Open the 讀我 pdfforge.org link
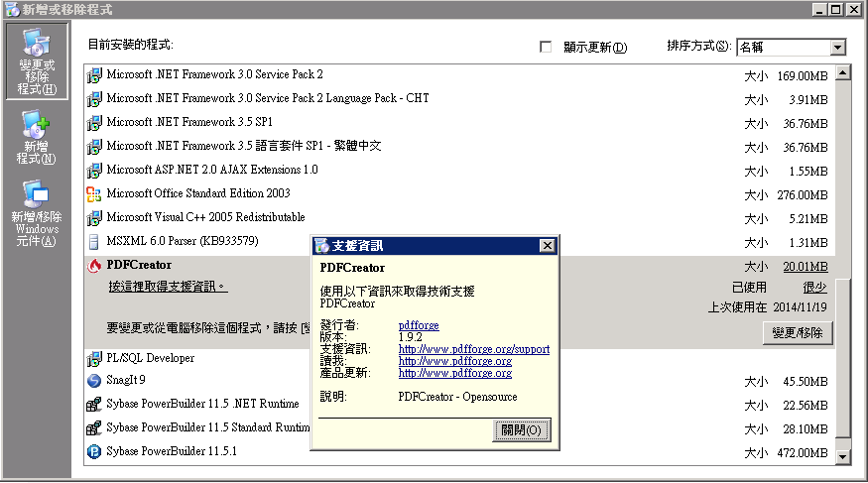Screen dimensions: 868x483 pyautogui.click(x=455, y=361)
